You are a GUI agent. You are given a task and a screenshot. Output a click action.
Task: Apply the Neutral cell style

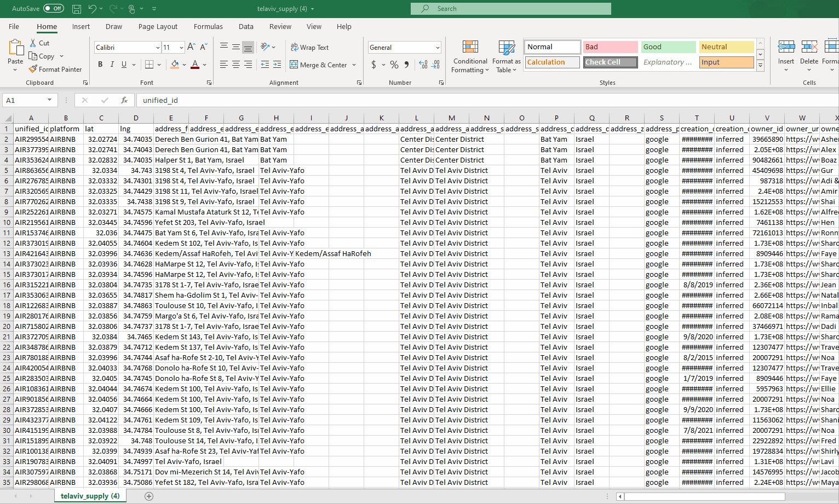727,47
